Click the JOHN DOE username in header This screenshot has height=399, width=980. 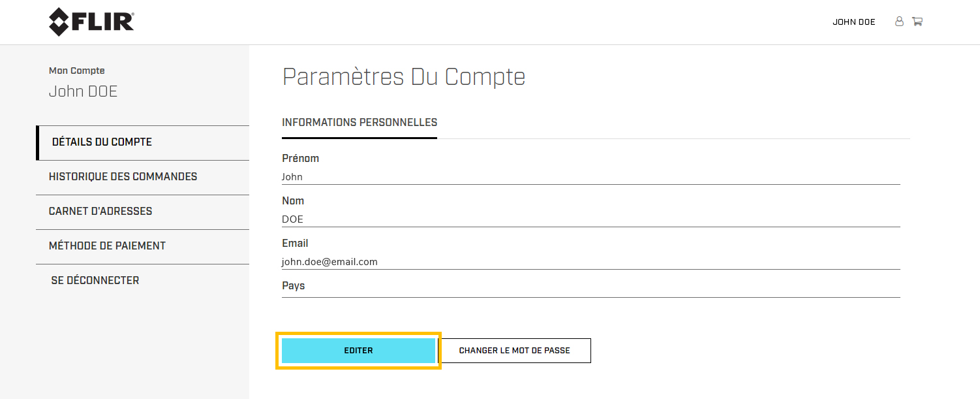coord(853,22)
